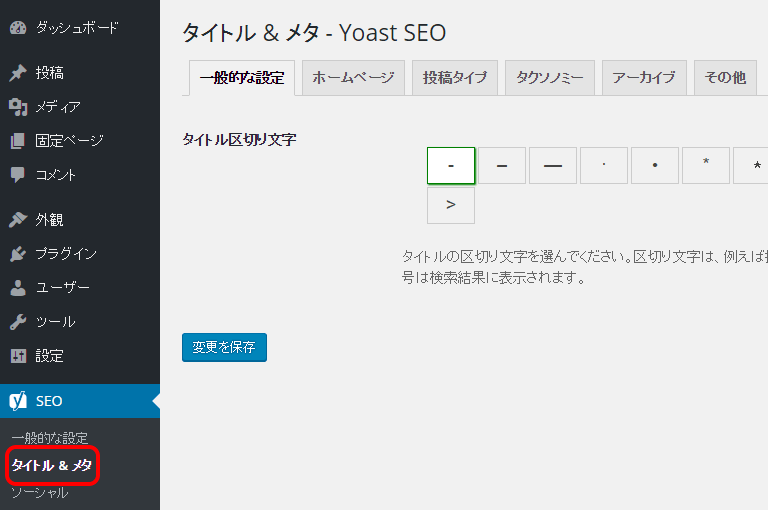Viewport: 768px width, 510px height.
Task: Select the hyphen separator option
Action: pos(451,166)
